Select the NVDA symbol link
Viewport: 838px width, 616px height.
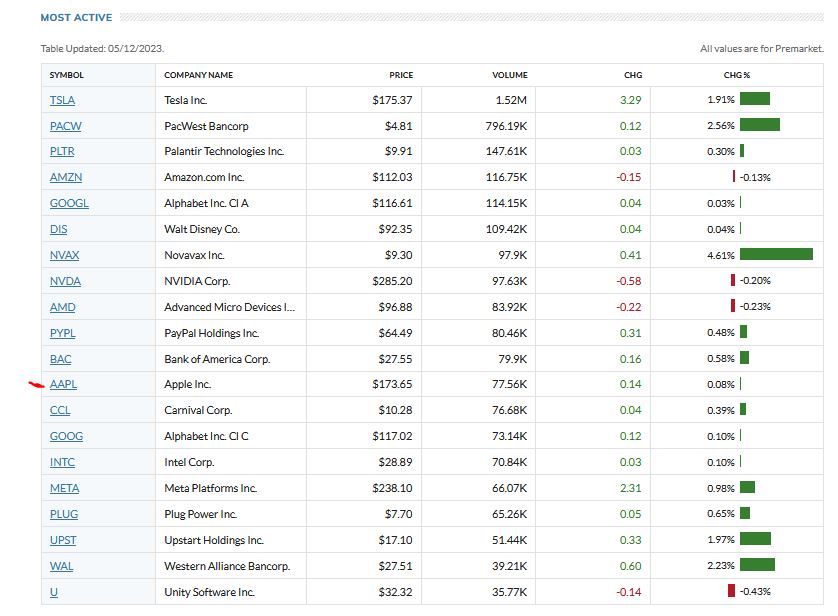(65, 281)
